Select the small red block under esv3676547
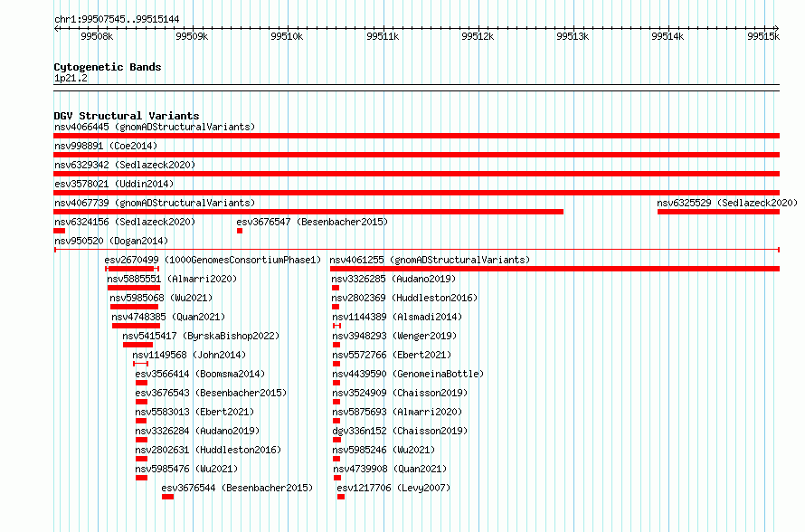This screenshot has width=805, height=532. click(240, 231)
